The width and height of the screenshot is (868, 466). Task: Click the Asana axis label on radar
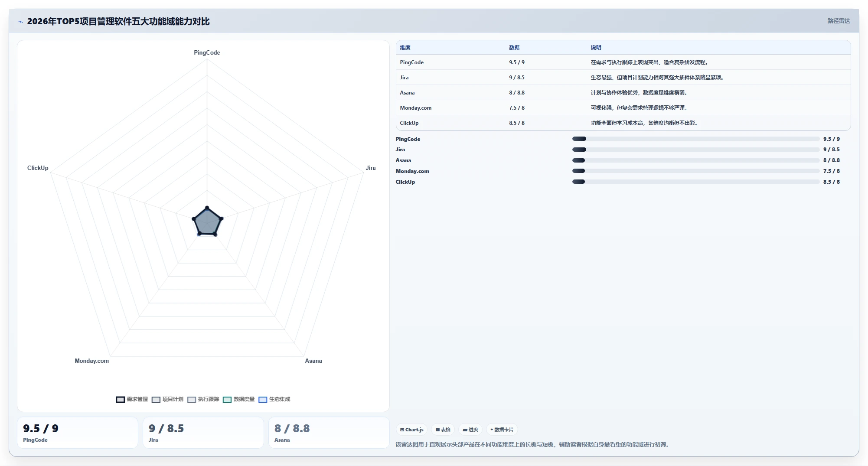click(313, 361)
